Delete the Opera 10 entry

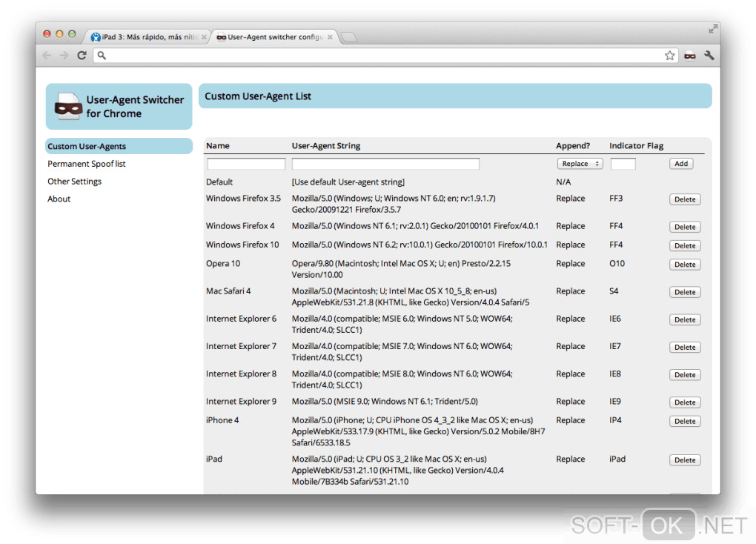tap(685, 265)
